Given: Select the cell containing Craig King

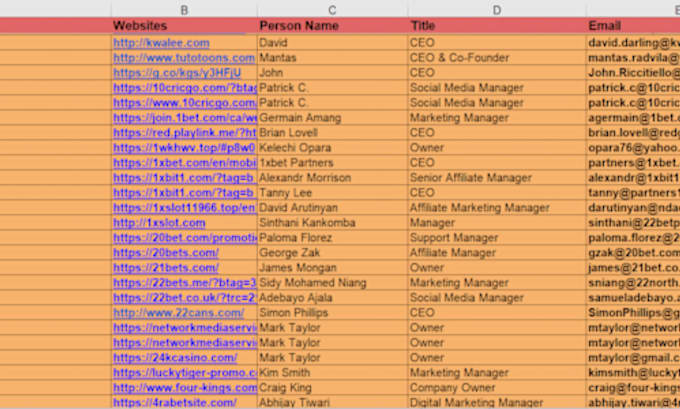Looking at the screenshot, I should [x=332, y=387].
